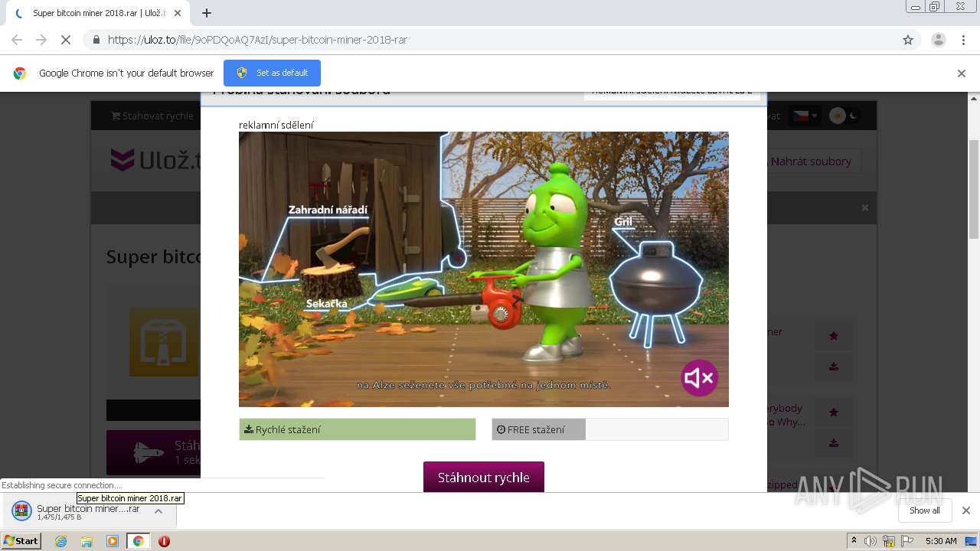
Task: Click the browser forward arrow
Action: point(41,40)
